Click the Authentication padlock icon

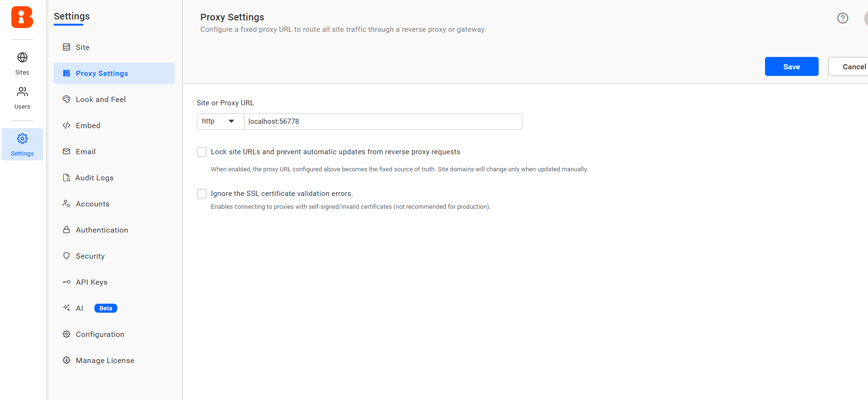click(x=66, y=230)
